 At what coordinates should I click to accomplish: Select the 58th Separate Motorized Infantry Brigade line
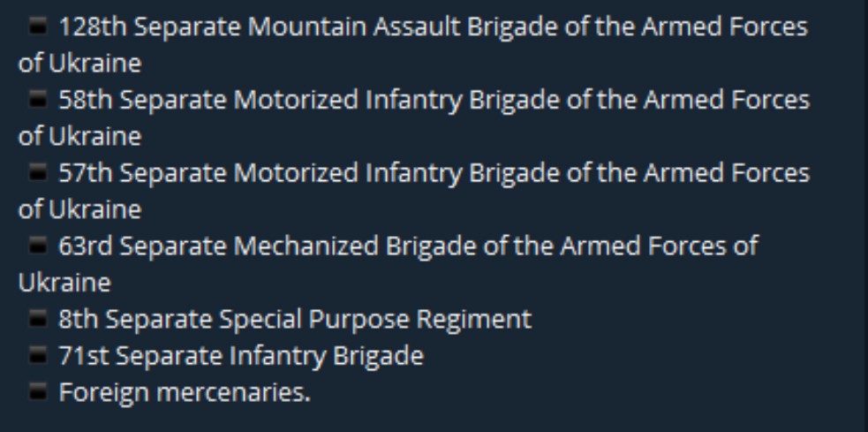tap(433, 101)
